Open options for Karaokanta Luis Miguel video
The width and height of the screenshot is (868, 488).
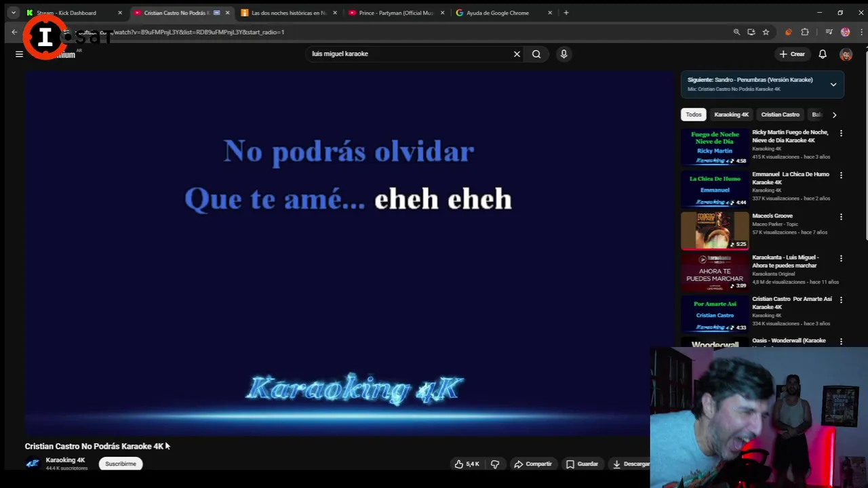coord(841,258)
